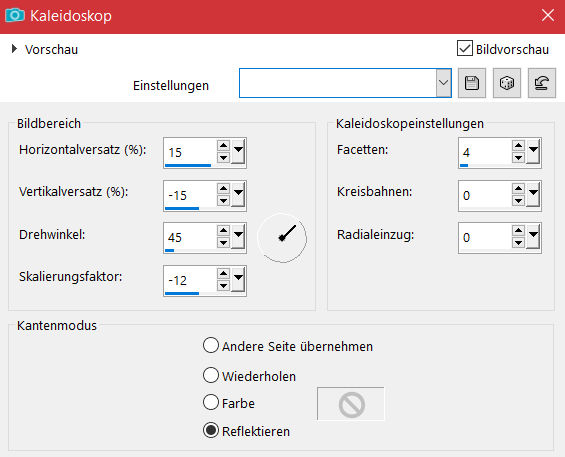Click the Kaleidoskop camera icon in title bar

pyautogui.click(x=15, y=15)
